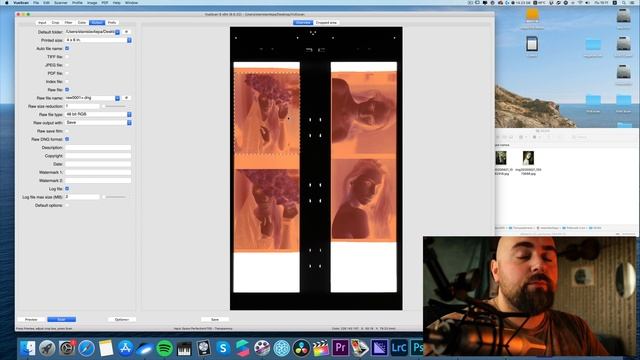Click the Apple menu icon
640x360 pixels.
pyautogui.click(x=7, y=2)
